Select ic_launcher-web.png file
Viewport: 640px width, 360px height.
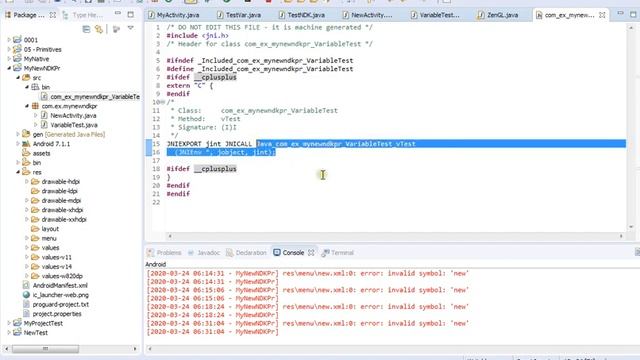[60, 295]
